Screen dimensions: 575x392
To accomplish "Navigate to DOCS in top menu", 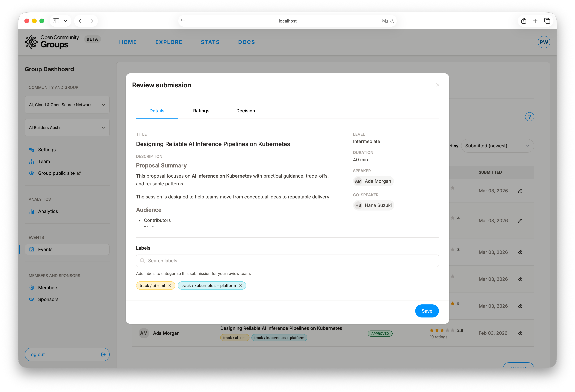I will click(246, 42).
